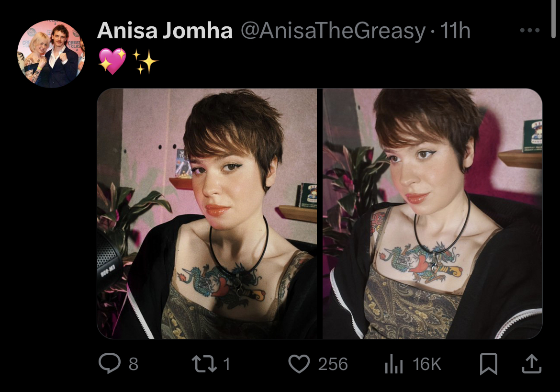
Task: Open the 11h timestamp permalink
Action: pyautogui.click(x=455, y=31)
